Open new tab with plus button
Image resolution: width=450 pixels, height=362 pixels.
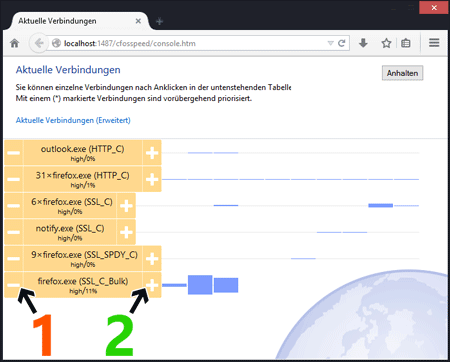coord(160,21)
